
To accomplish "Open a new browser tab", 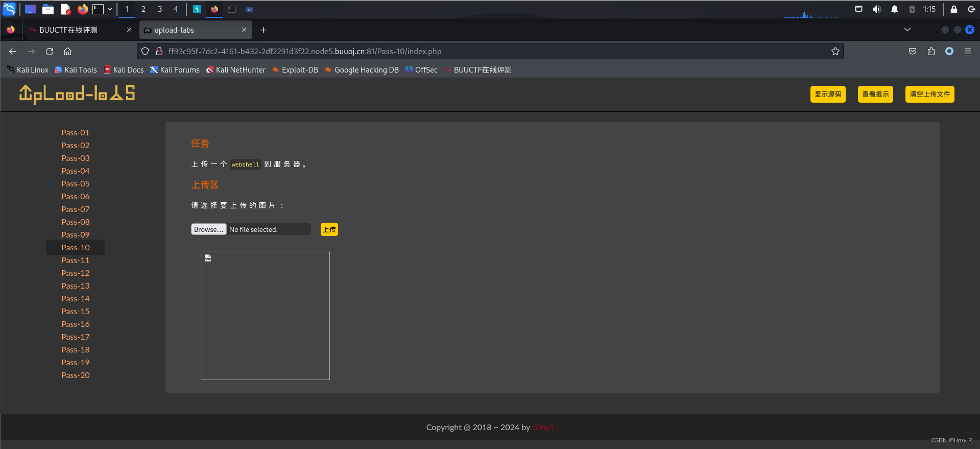I will click(x=263, y=30).
